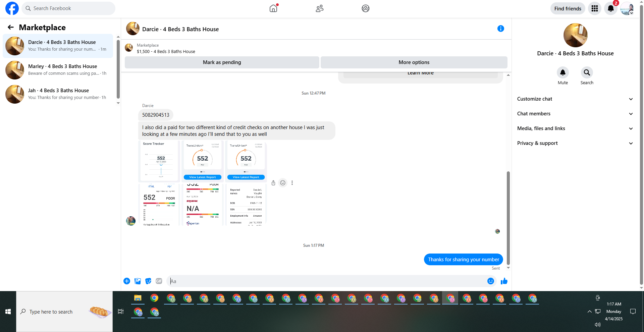Open more actions plus icon
Image resolution: width=644 pixels, height=332 pixels.
pyautogui.click(x=127, y=281)
